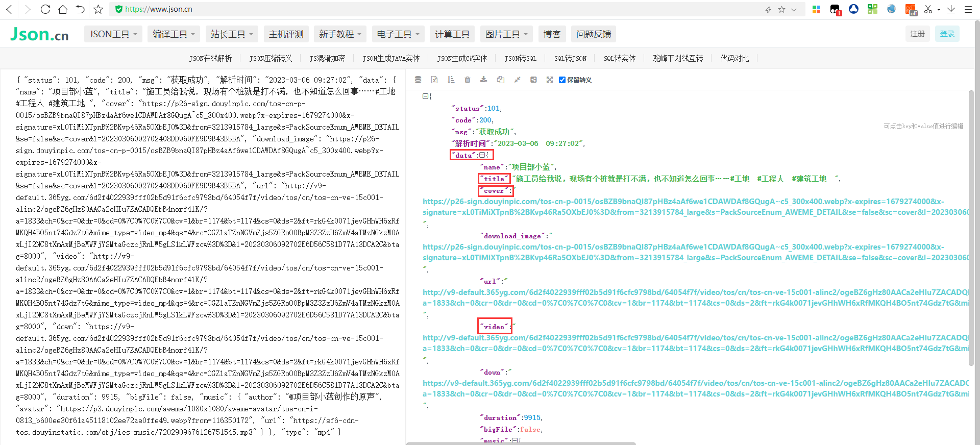Viewport: 980px width, 445px height.
Task: Click the compress arrows icon
Action: click(x=517, y=80)
